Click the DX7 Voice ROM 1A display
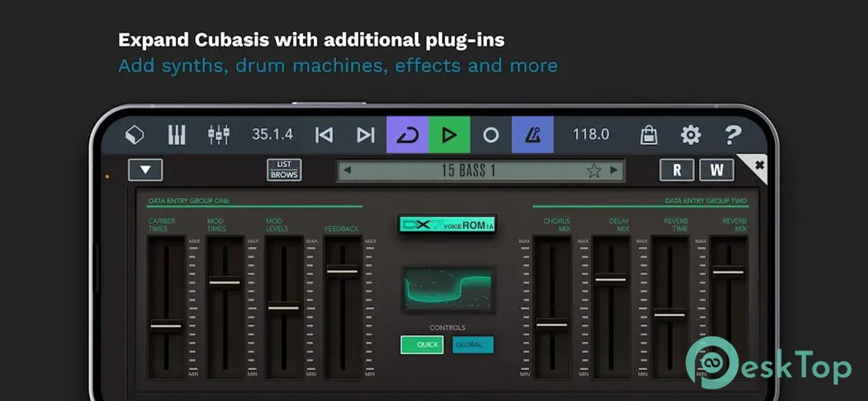This screenshot has width=868, height=401. (x=447, y=225)
